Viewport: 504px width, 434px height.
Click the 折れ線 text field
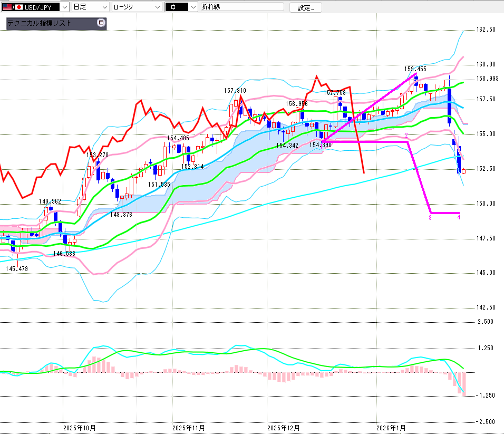click(241, 7)
